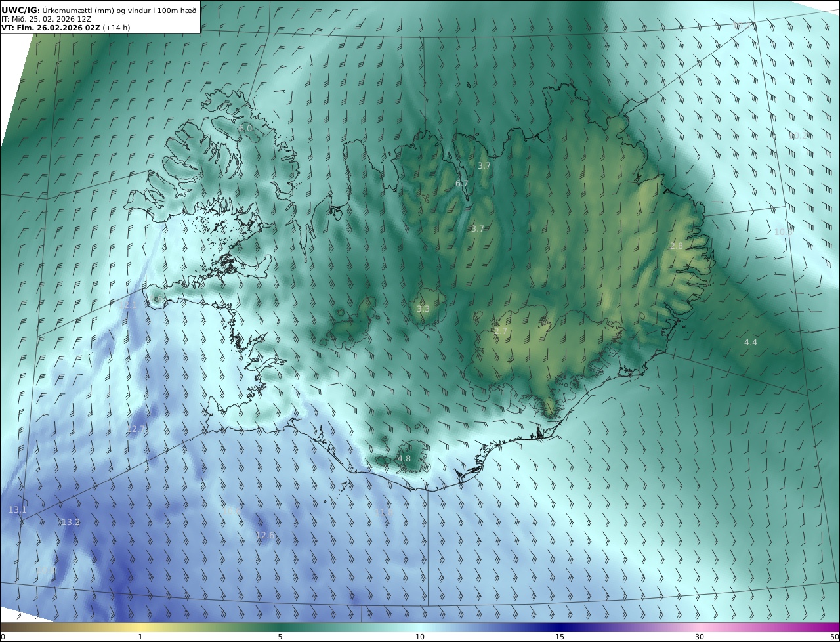Pick the light pink section of the colorbar
This screenshot has height=642, width=840.
point(700,627)
